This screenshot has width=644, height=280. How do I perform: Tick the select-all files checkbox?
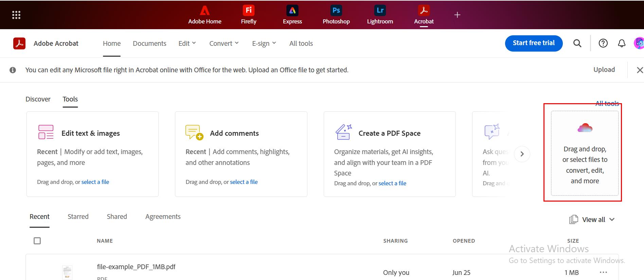coord(37,241)
